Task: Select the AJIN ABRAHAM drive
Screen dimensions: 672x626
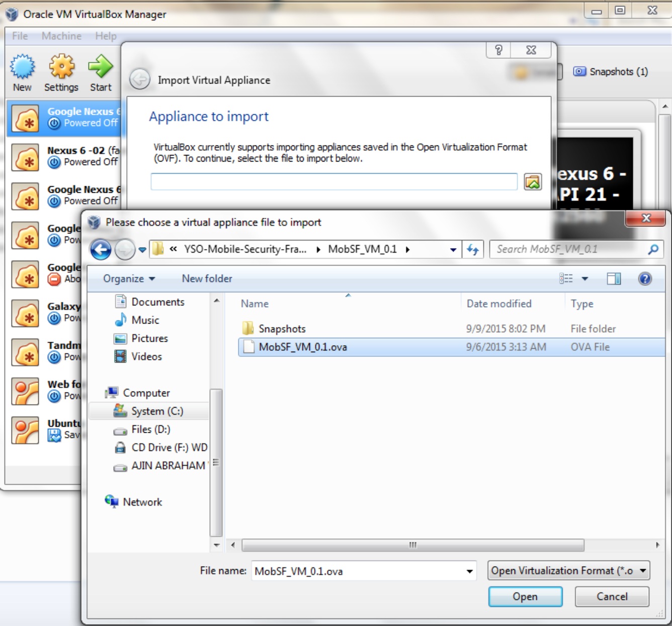Action: pyautogui.click(x=160, y=466)
